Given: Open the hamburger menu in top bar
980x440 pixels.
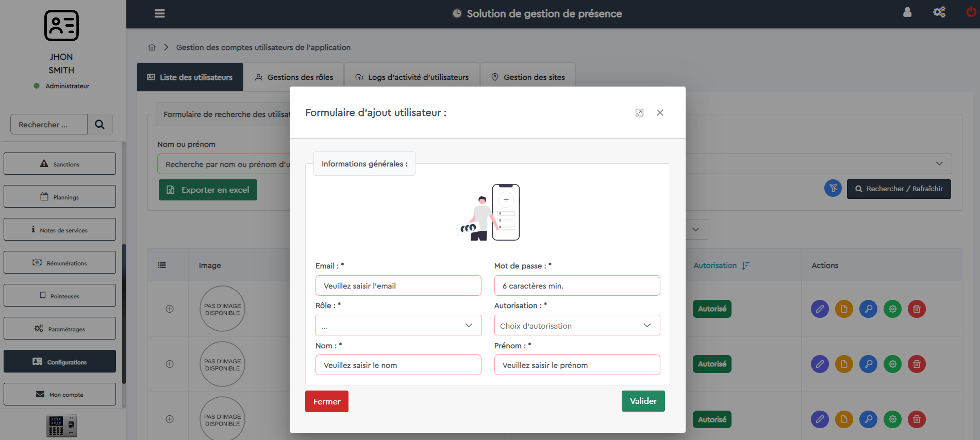Looking at the screenshot, I should coord(160,13).
